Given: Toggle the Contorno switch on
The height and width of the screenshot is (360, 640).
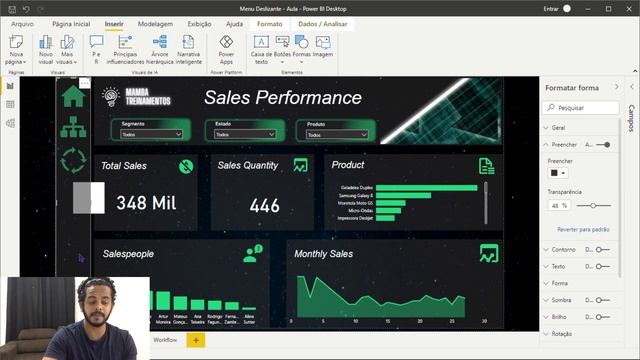Looking at the screenshot, I should tap(603, 249).
